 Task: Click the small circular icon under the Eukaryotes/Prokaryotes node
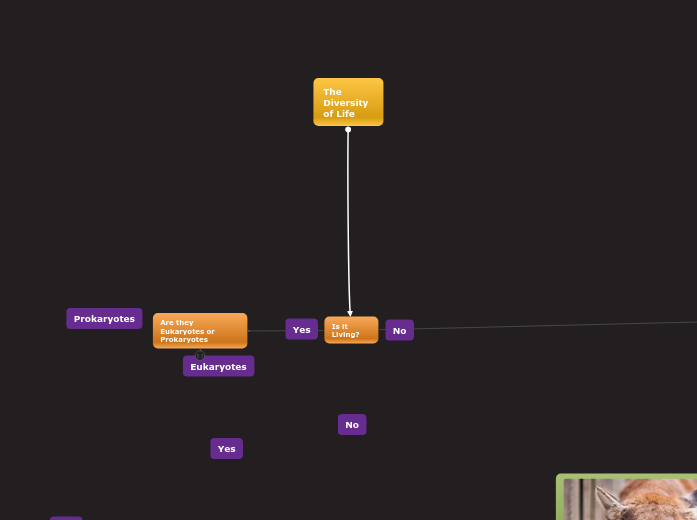(x=200, y=355)
